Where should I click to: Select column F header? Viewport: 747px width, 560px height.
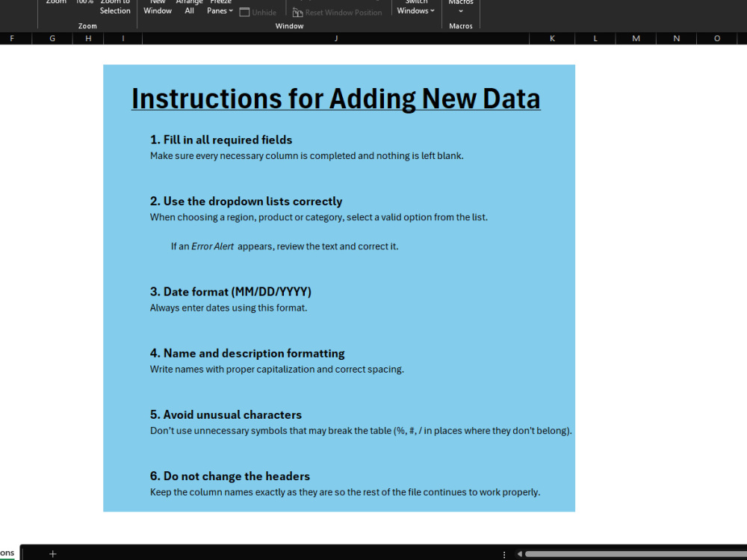12,39
